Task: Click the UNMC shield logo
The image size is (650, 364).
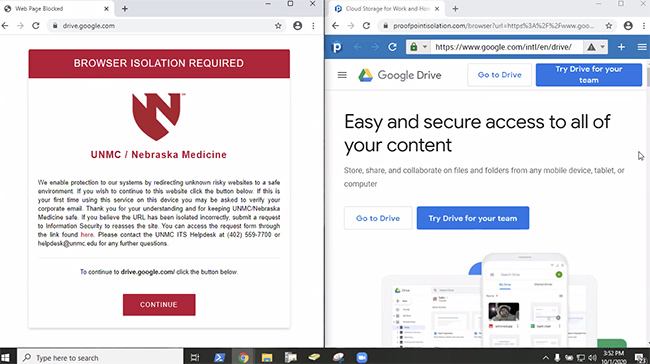Action: coord(158,116)
